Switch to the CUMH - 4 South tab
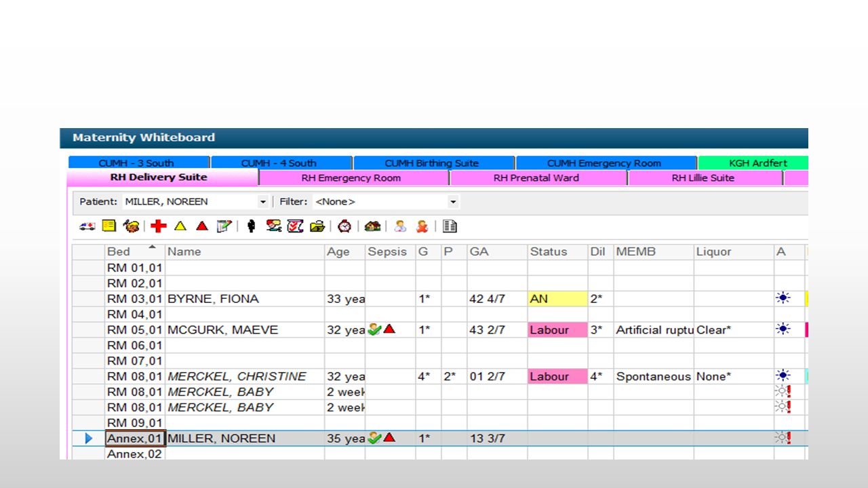 [x=281, y=163]
